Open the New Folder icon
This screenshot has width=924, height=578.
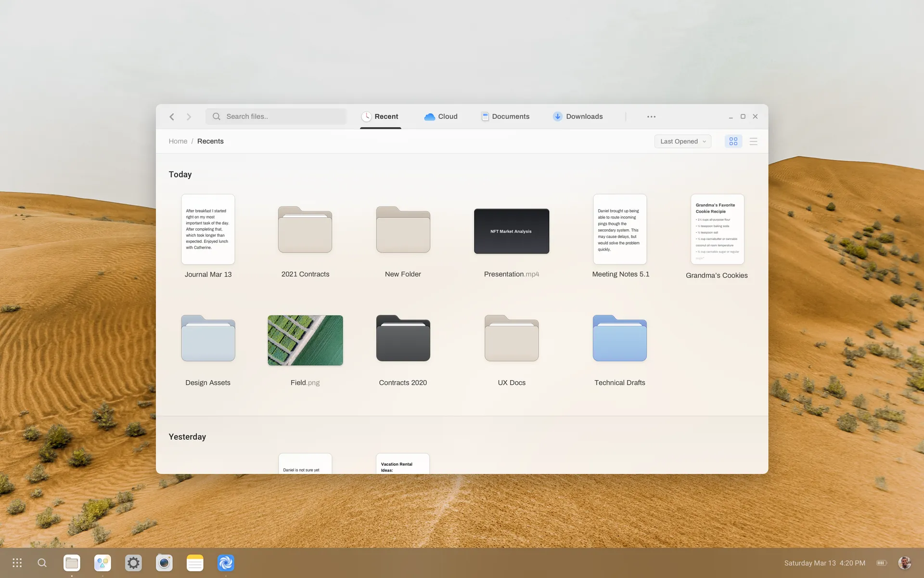coord(403,229)
